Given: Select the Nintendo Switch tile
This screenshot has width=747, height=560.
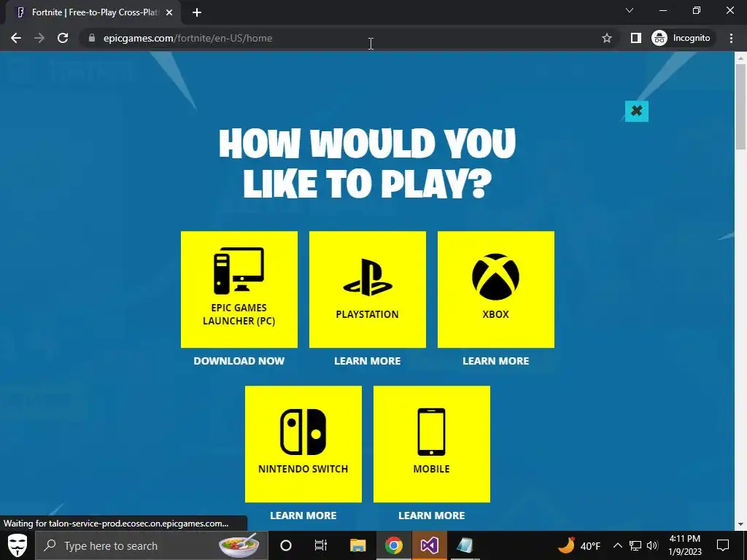Looking at the screenshot, I should (303, 444).
